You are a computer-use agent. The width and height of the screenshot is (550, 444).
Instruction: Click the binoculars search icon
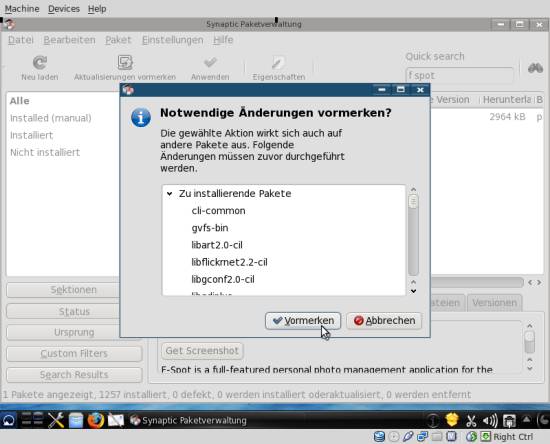click(x=535, y=68)
